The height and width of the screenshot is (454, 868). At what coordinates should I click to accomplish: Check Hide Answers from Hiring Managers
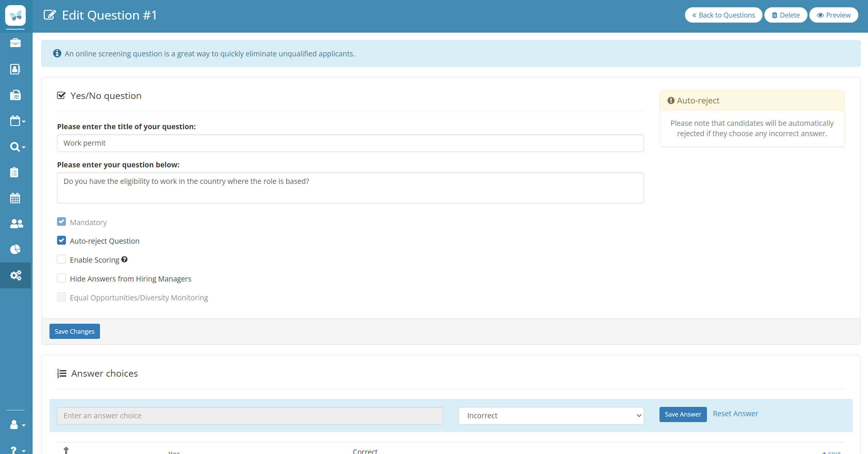(x=61, y=278)
